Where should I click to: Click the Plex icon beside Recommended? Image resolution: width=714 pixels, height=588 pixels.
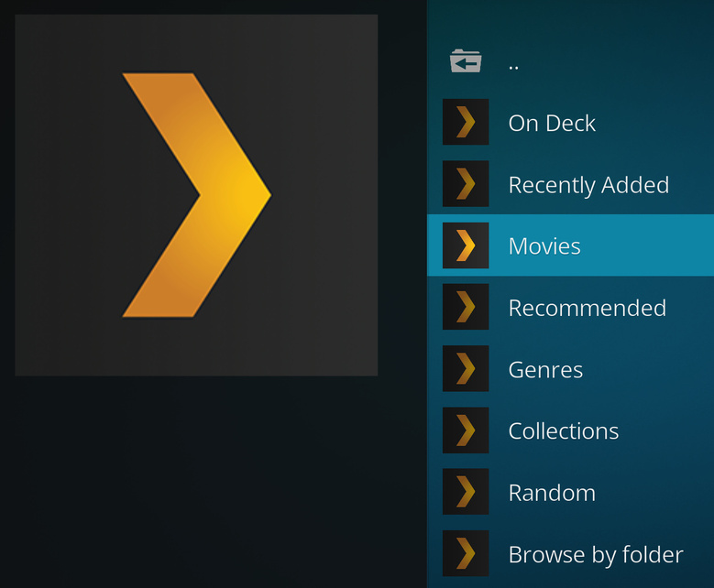466,307
